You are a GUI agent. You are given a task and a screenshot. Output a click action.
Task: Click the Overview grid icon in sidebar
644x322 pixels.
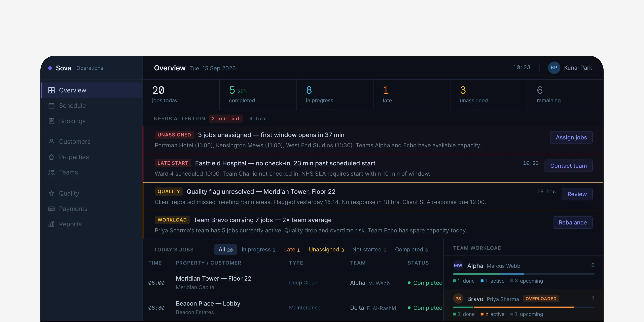51,90
